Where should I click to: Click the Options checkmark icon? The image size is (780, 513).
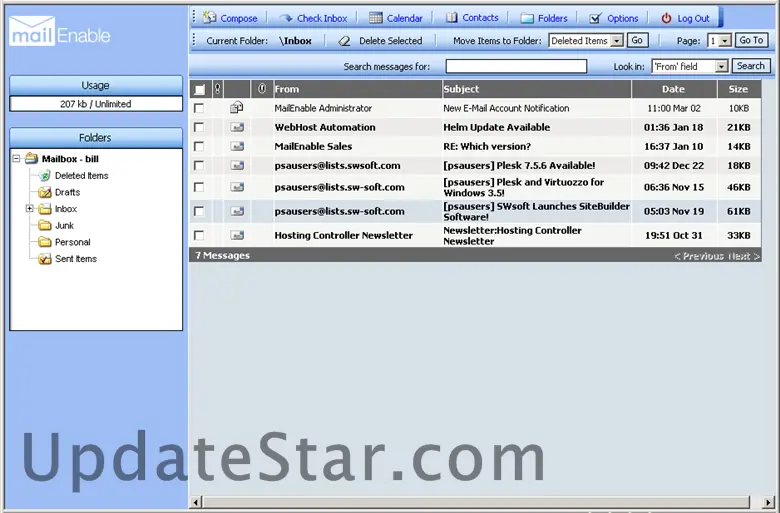pyautogui.click(x=595, y=18)
